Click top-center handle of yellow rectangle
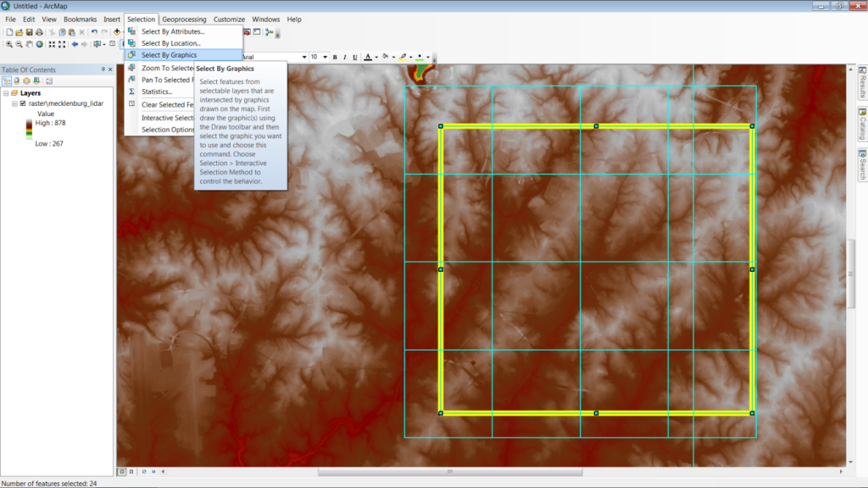This screenshot has width=868, height=488. click(x=596, y=126)
